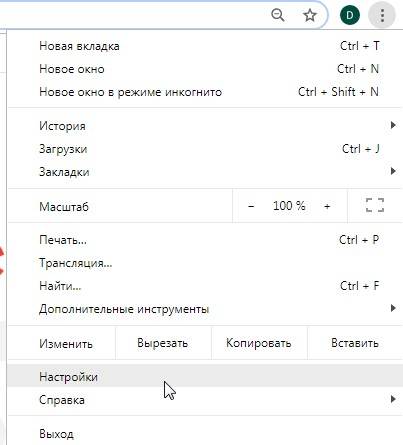The width and height of the screenshot is (403, 445).
Task: Click the zoom magnifier icon in address bar
Action: [278, 15]
